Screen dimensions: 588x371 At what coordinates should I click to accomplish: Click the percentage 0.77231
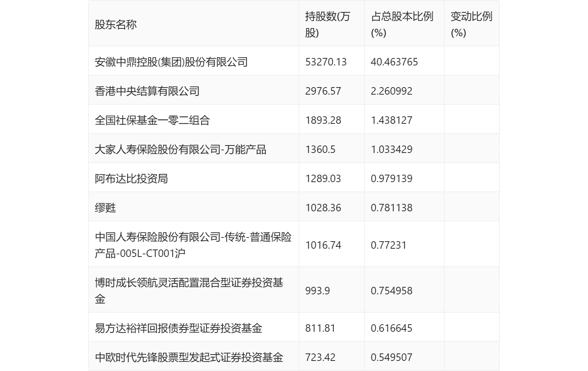point(389,245)
